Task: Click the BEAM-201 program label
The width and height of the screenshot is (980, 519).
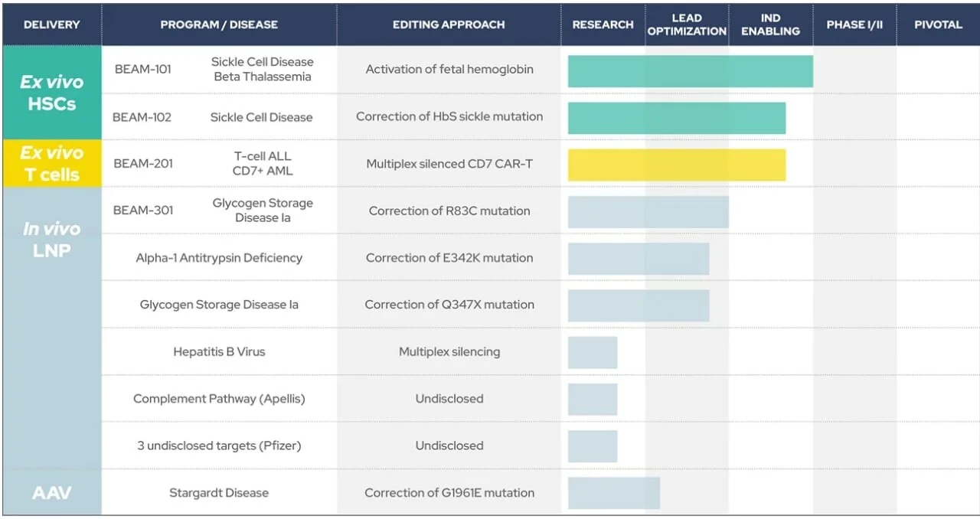Action: tap(143, 163)
